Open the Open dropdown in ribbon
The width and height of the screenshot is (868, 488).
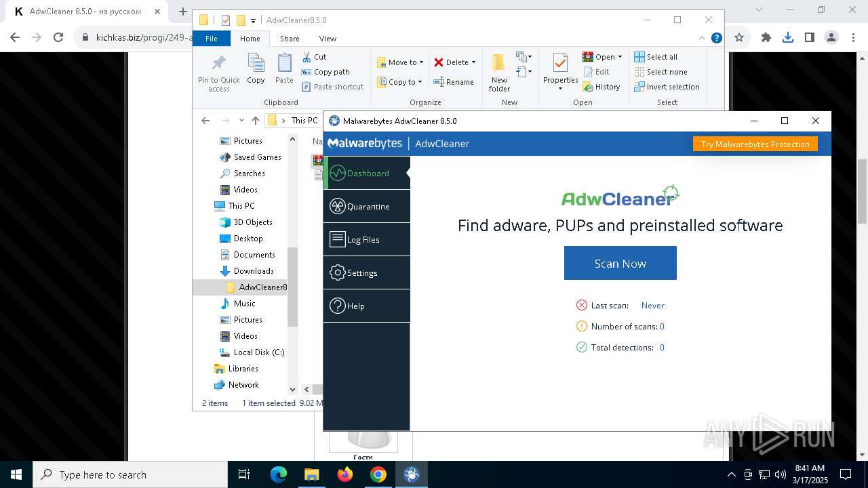pos(603,57)
